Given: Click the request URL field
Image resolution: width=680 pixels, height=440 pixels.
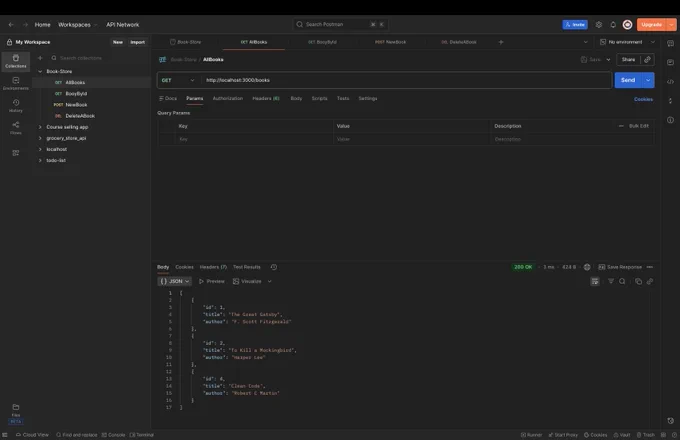Looking at the screenshot, I should pos(406,80).
